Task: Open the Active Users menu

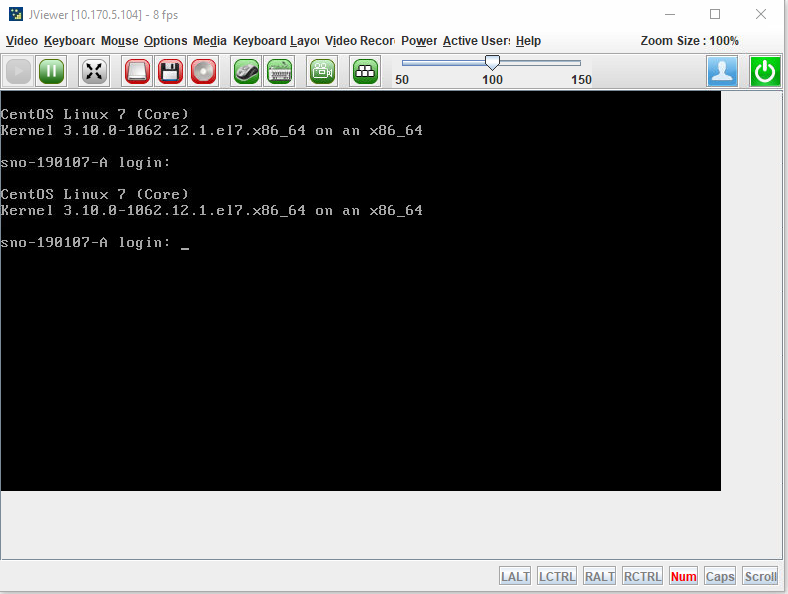Action: coord(476,41)
